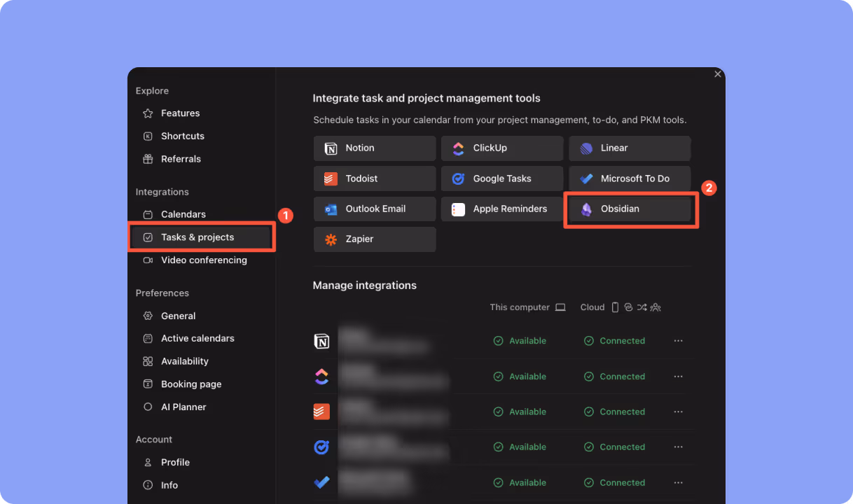The image size is (853, 504).
Task: Select the Microsoft To Do checkmark icon
Action: pyautogui.click(x=587, y=178)
